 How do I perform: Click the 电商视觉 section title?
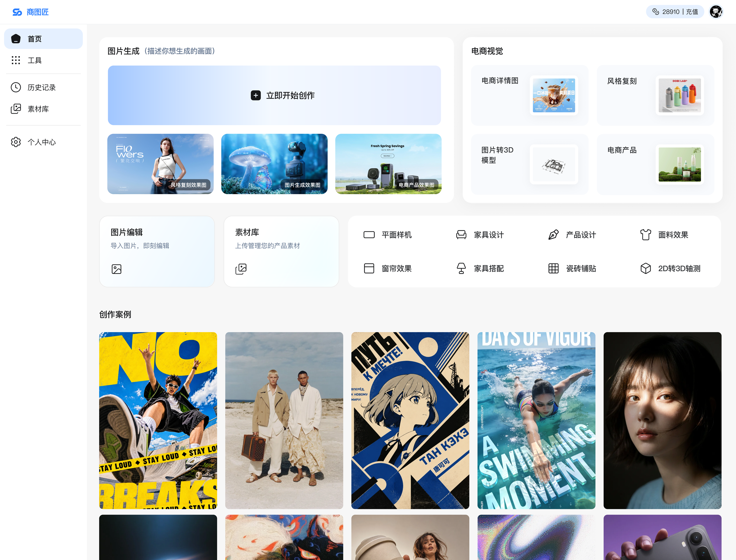click(x=487, y=51)
